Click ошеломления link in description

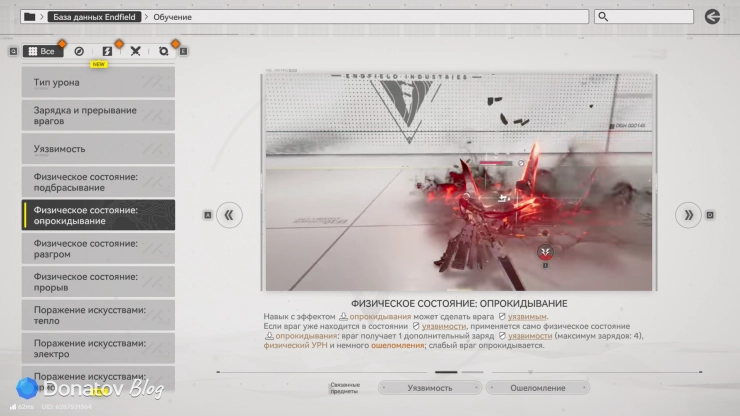pyautogui.click(x=397, y=345)
